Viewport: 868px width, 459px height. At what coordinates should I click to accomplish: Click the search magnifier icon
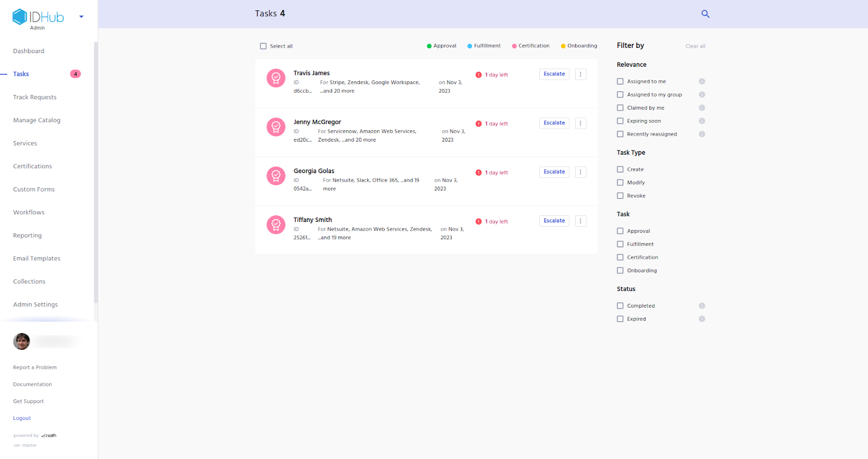705,14
